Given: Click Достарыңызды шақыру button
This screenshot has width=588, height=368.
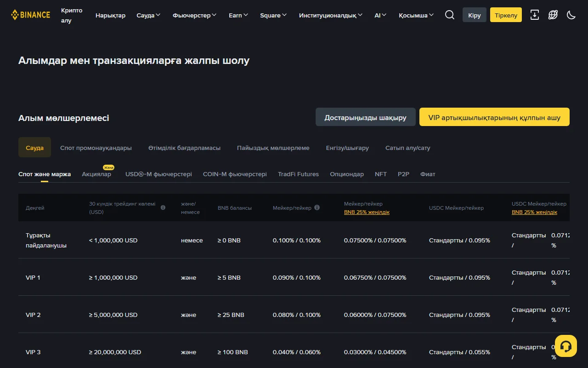Looking at the screenshot, I should click(x=366, y=117).
